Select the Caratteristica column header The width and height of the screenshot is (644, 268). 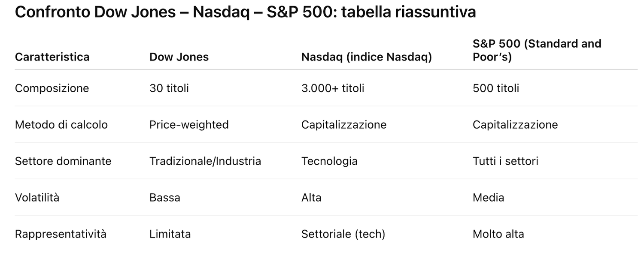[x=52, y=57]
